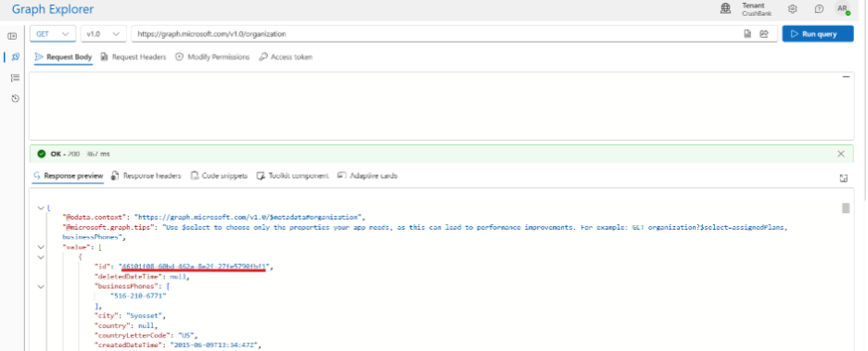Open the Code snippets tab

pyautogui.click(x=219, y=176)
